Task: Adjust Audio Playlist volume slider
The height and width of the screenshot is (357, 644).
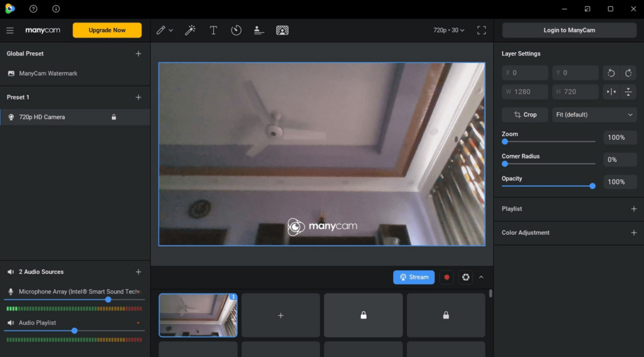Action: coord(74,331)
